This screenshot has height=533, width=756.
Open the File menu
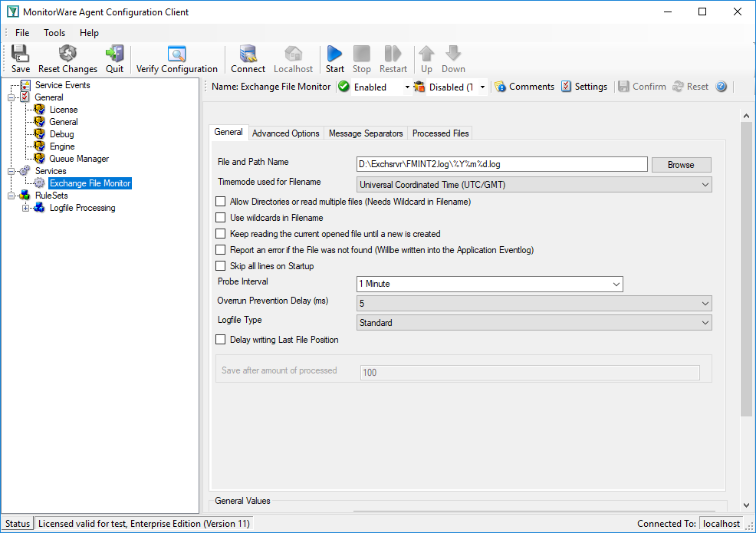pyautogui.click(x=22, y=33)
